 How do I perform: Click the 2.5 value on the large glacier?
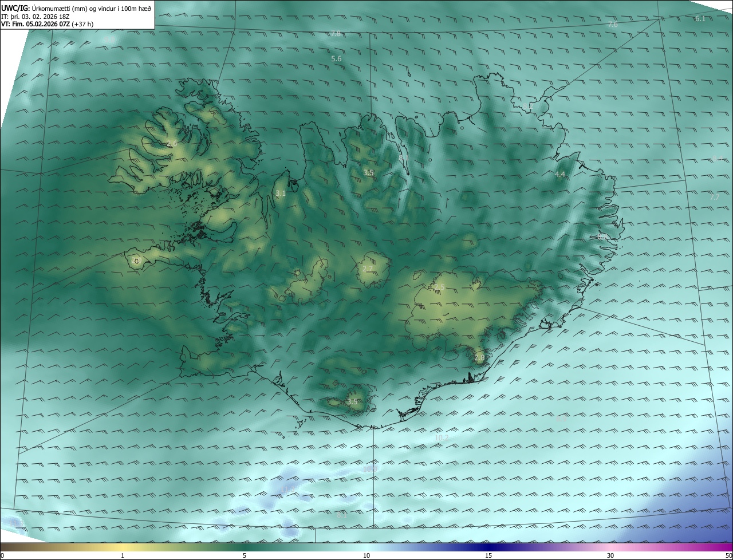tap(439, 287)
